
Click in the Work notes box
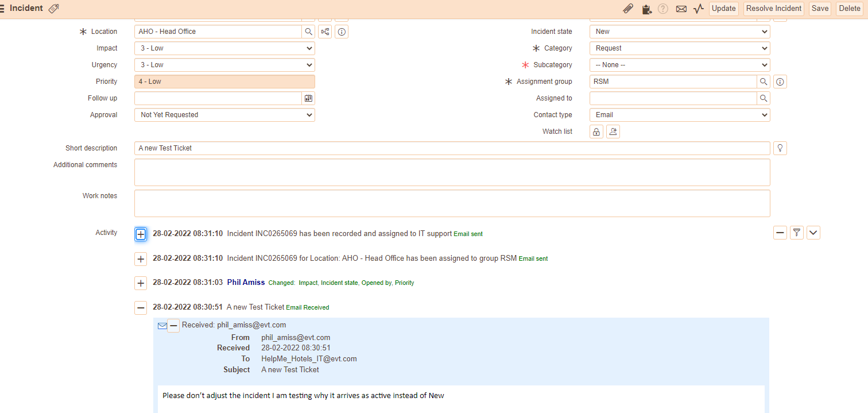(x=452, y=203)
